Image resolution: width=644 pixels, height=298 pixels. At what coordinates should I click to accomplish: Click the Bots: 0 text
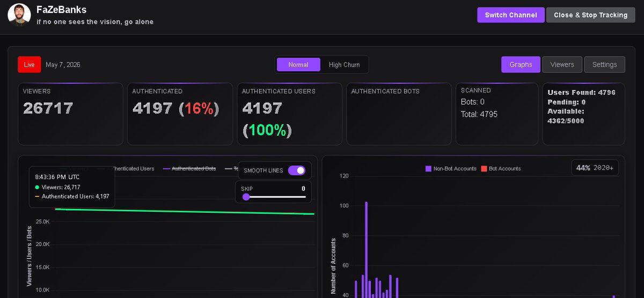(x=473, y=102)
